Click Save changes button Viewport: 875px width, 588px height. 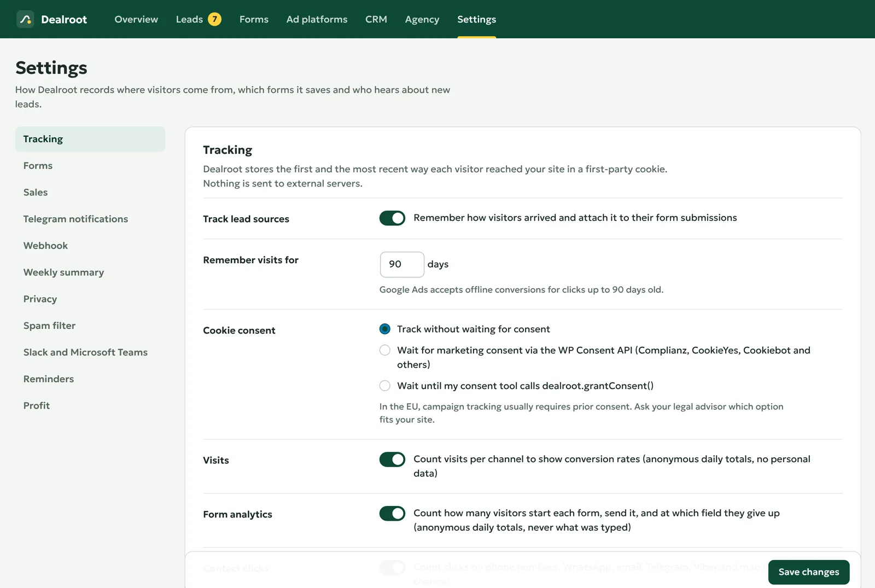[809, 572]
